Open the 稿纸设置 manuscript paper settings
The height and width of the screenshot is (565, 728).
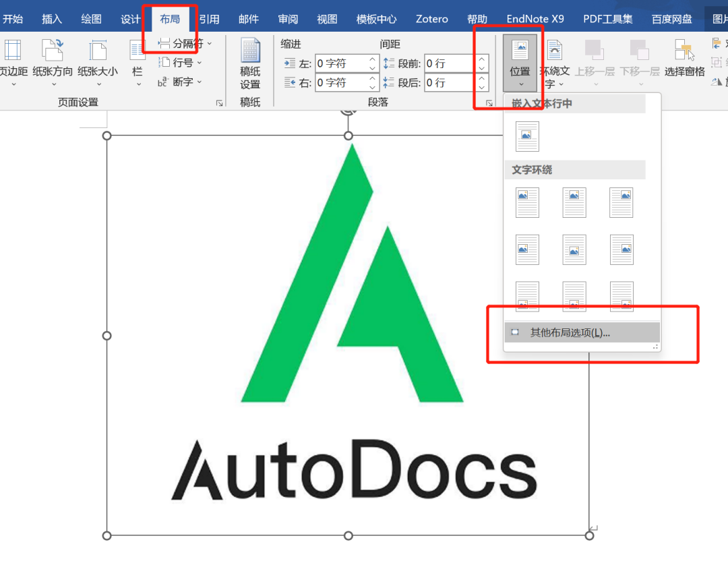pos(250,63)
